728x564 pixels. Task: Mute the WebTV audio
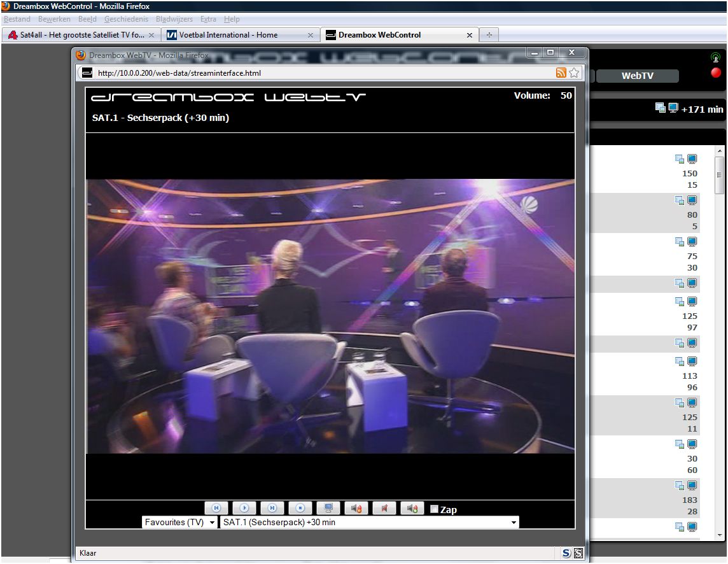[x=384, y=508]
